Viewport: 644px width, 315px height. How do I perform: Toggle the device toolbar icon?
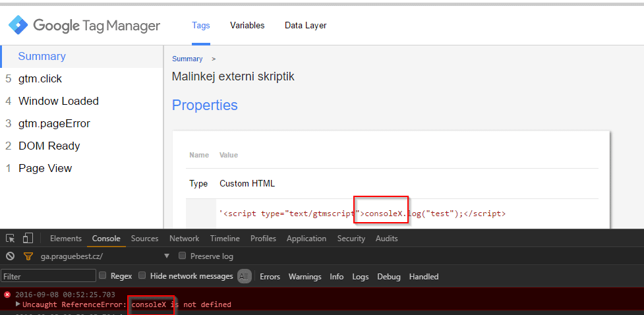[28, 238]
